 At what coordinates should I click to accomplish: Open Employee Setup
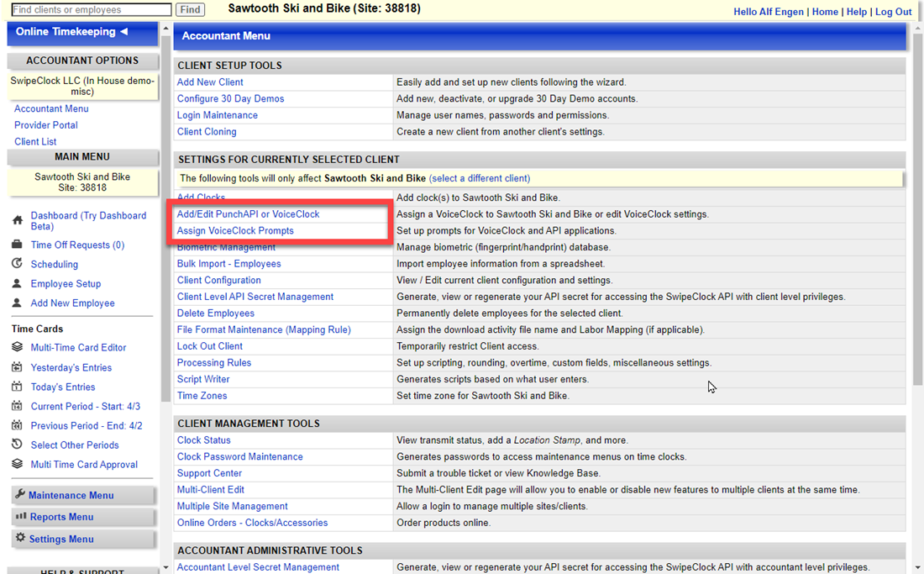point(66,283)
